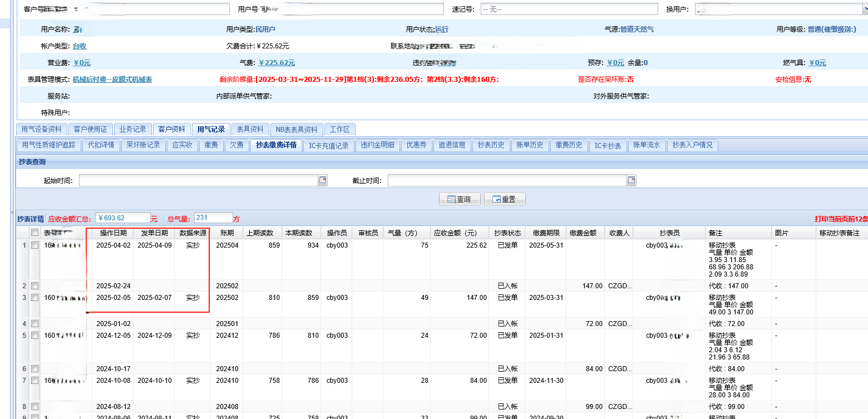This screenshot has height=419, width=868.
Task: Click the 应收金额（元） column header
Action: [x=459, y=233]
